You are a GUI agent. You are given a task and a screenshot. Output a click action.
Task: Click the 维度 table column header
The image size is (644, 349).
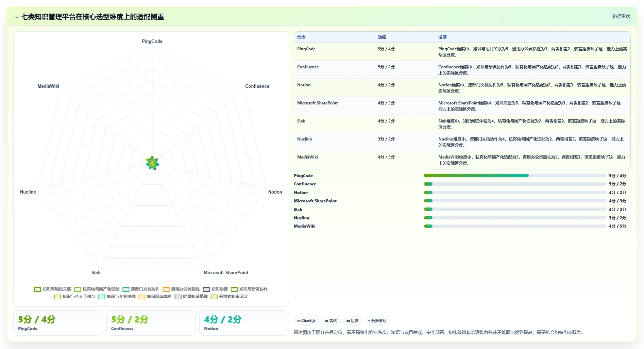pos(301,37)
